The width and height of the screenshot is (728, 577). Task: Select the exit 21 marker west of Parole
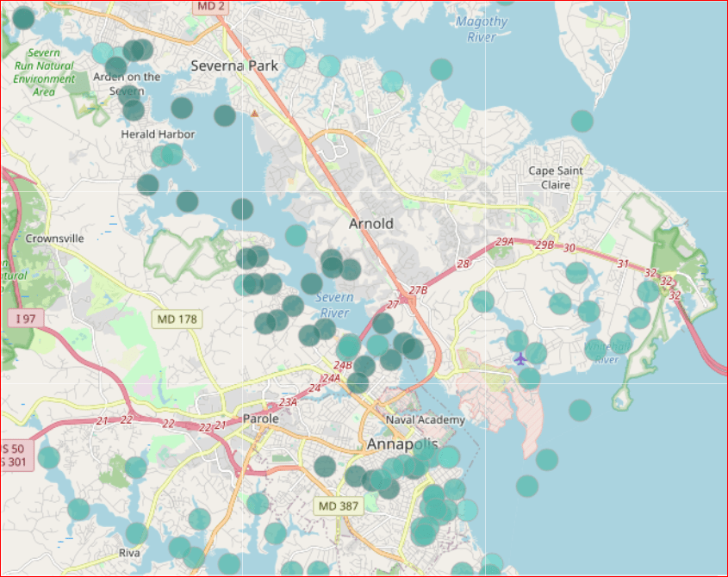click(x=101, y=419)
